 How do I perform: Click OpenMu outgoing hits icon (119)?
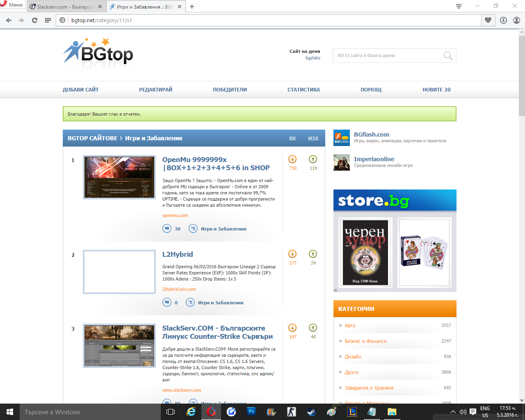[x=313, y=159]
